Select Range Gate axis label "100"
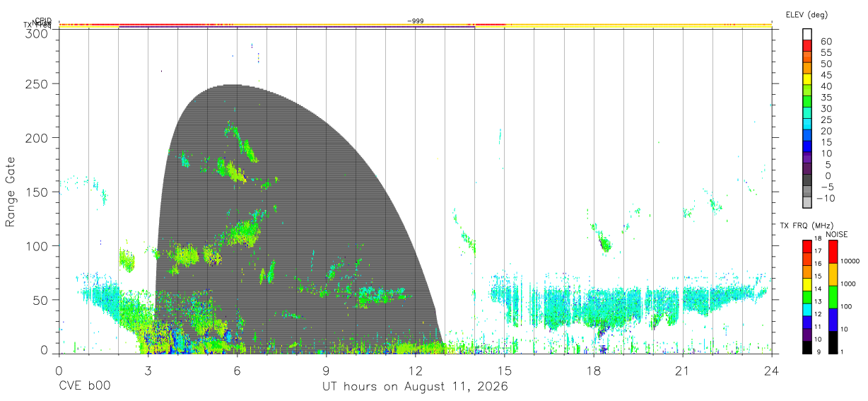Viewport: 868px width, 401px height. (35, 246)
